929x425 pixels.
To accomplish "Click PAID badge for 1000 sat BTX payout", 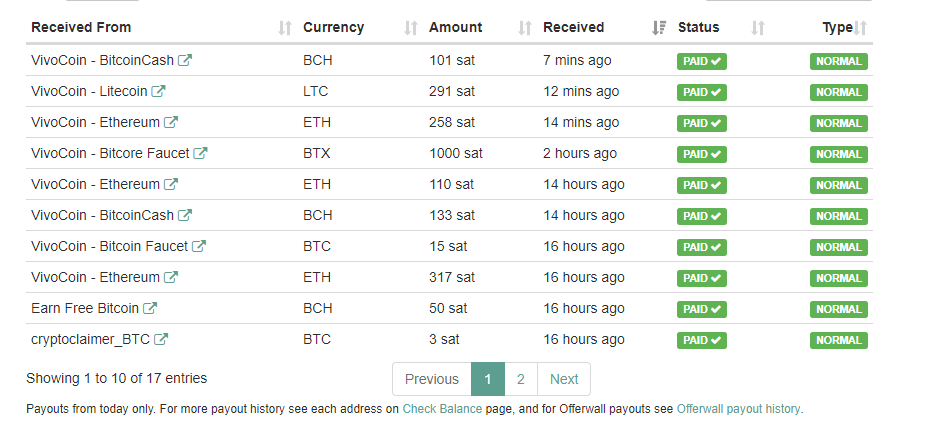I will click(702, 154).
